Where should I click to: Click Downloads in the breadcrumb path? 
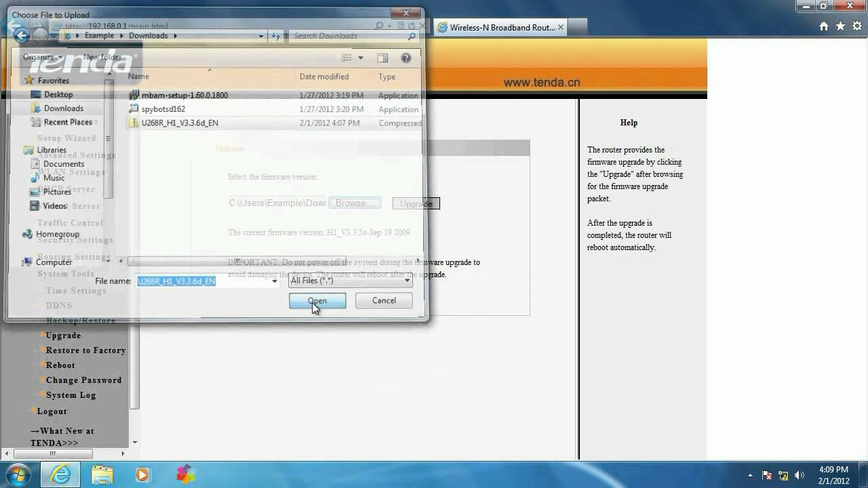pyautogui.click(x=148, y=36)
